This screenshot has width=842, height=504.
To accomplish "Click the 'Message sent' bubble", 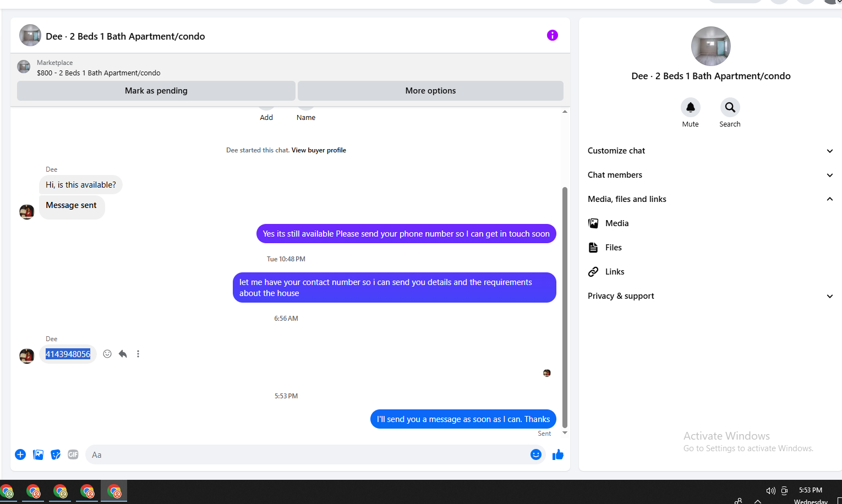I will click(x=72, y=207).
